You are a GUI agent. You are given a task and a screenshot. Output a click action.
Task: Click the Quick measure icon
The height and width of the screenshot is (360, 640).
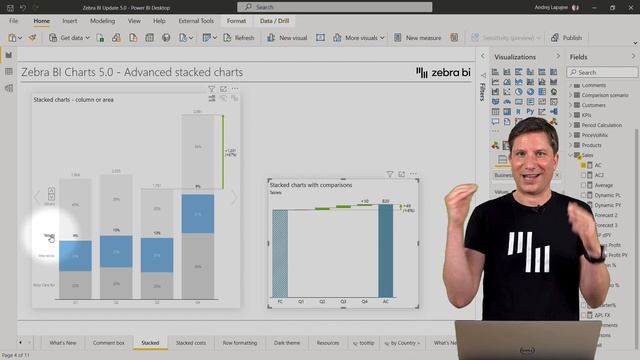[x=454, y=38]
